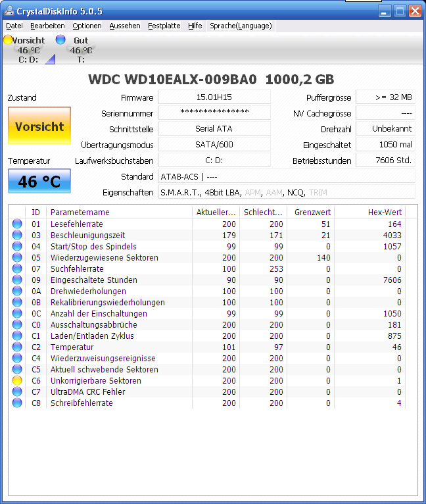The height and width of the screenshot is (504, 426).
Task: Close the CrystalDiskInfo window
Action: tap(415, 11)
